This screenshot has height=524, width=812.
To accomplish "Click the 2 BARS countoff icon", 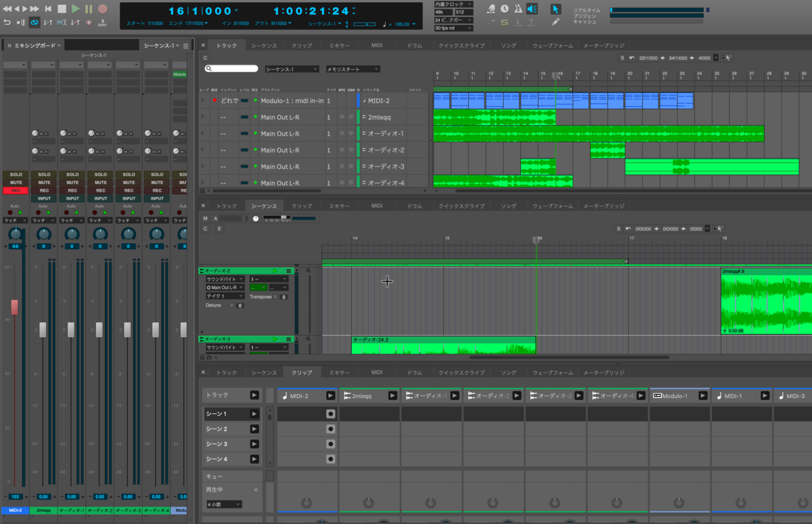I will coord(102,22).
